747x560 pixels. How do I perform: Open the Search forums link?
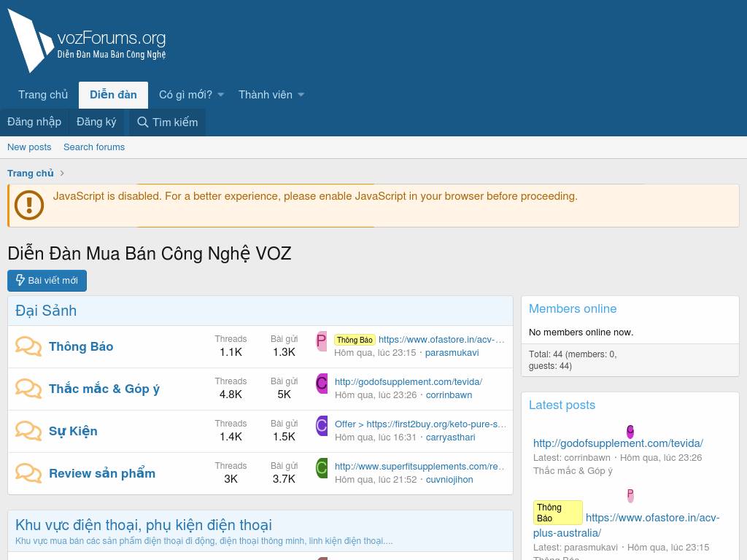click(94, 147)
